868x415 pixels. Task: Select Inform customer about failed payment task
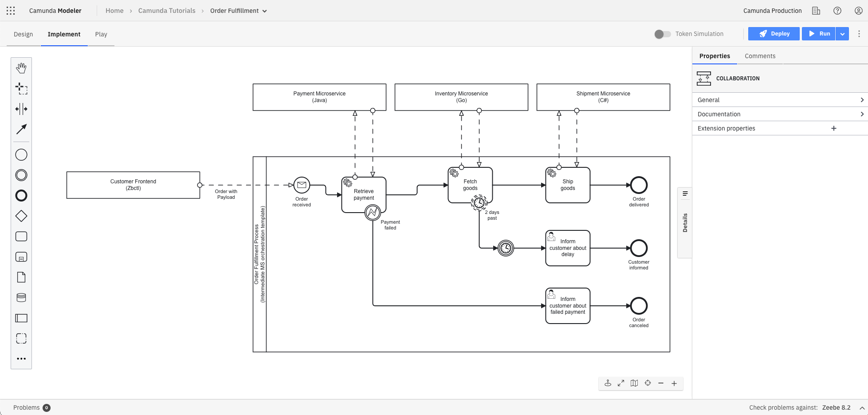[x=568, y=306]
